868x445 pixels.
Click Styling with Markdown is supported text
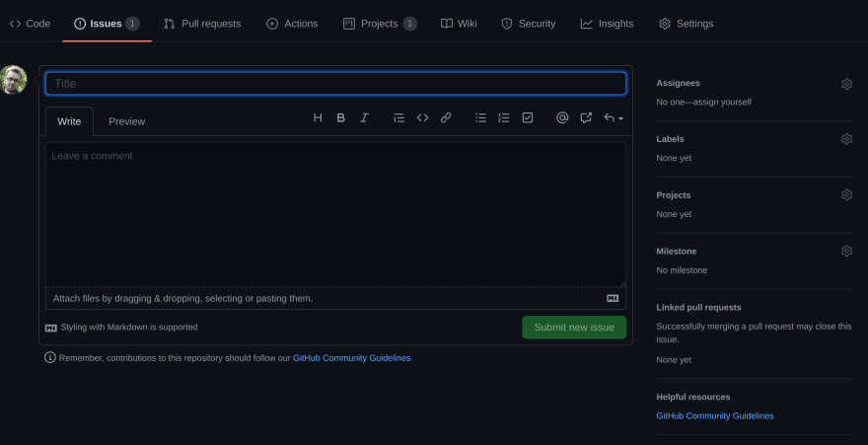pos(129,328)
